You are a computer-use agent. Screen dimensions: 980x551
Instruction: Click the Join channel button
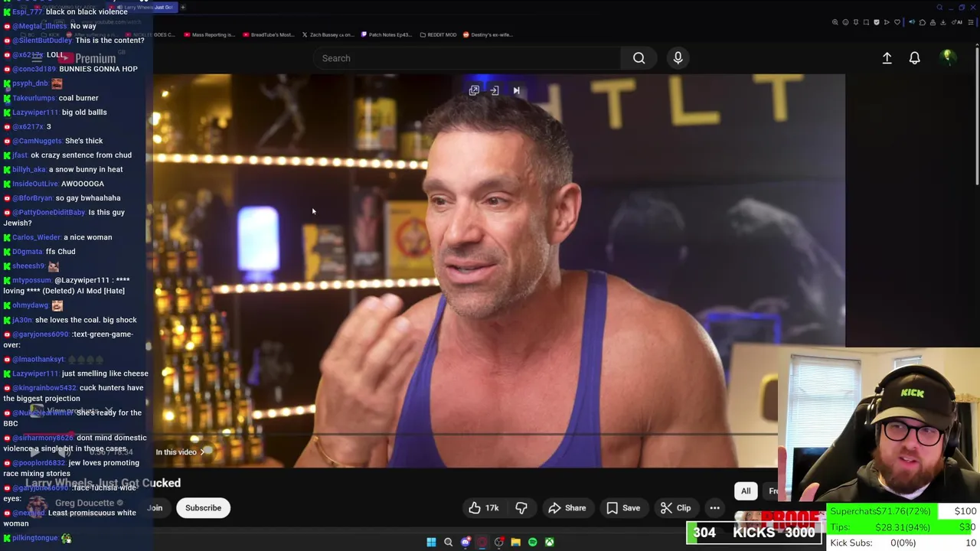pyautogui.click(x=155, y=508)
